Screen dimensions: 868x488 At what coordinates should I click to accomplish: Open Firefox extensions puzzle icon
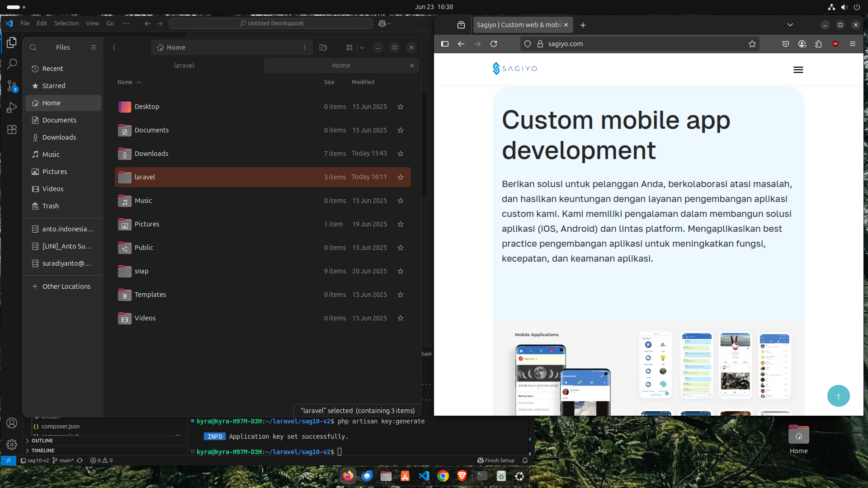[x=819, y=44]
